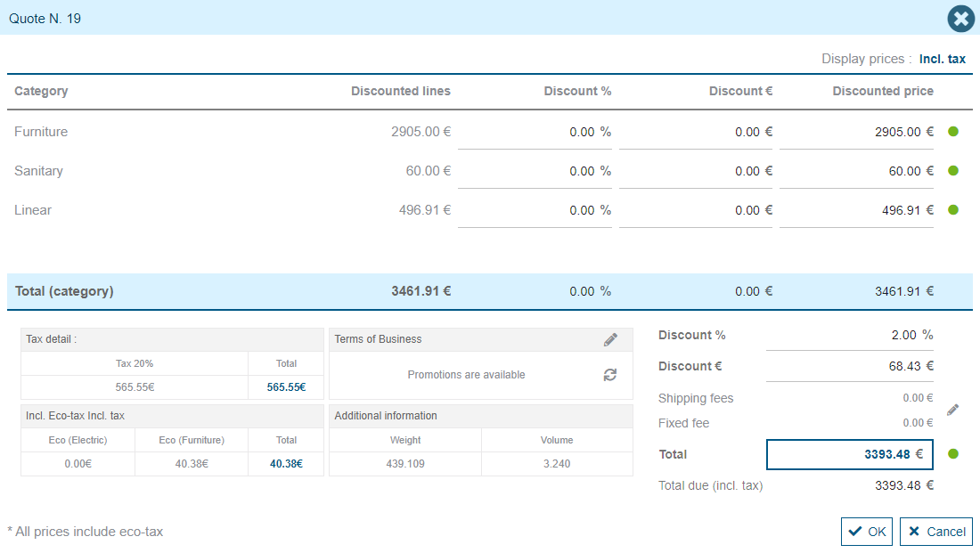Edit shipping and fixed fees pencil icon
Image resolution: width=980 pixels, height=553 pixels.
tap(952, 410)
